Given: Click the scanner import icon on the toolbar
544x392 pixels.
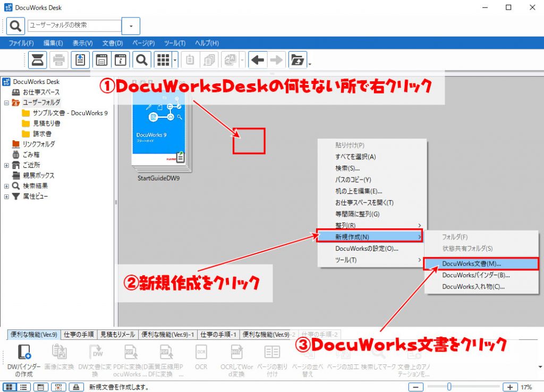Looking at the screenshot, I should pos(37,59).
